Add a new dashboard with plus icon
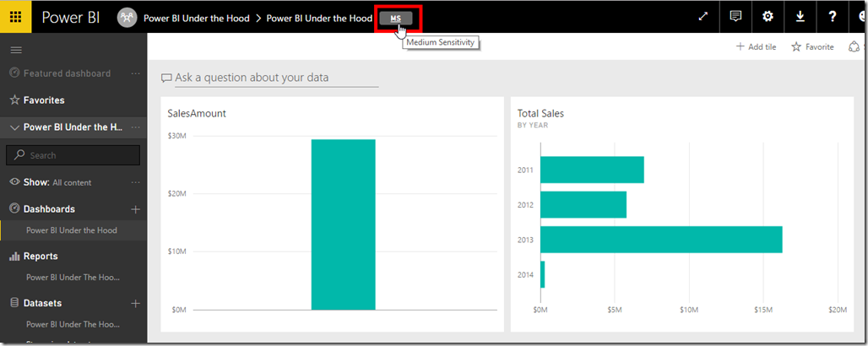The image size is (868, 346). click(135, 209)
